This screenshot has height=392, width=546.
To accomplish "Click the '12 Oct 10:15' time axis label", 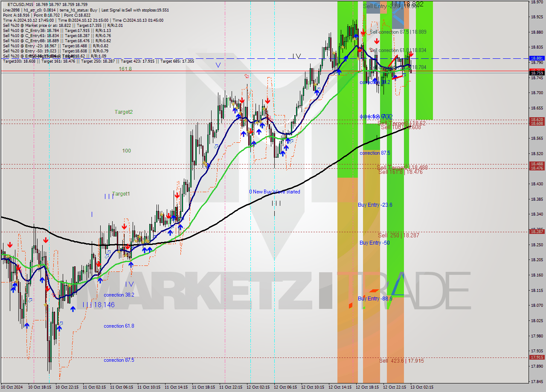I will click(313, 387).
